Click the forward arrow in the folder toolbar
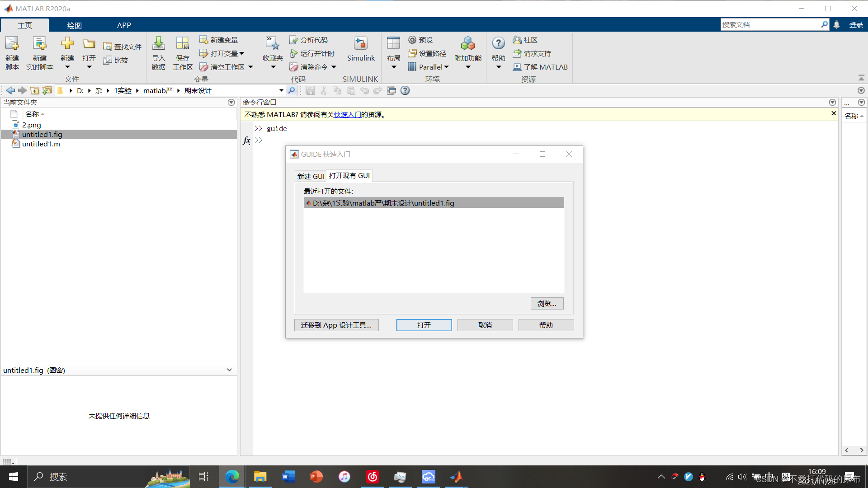This screenshot has width=868, height=488. pos(22,90)
